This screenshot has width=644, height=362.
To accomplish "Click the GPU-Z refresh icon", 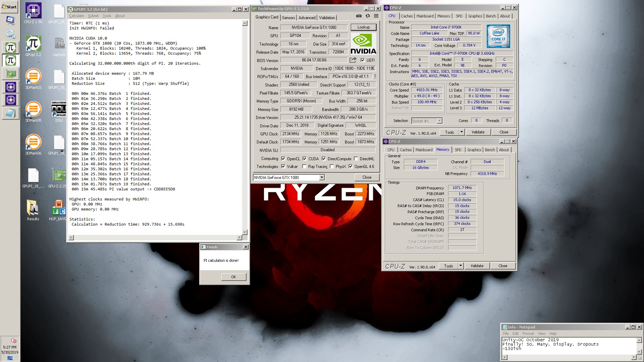I will (368, 16).
